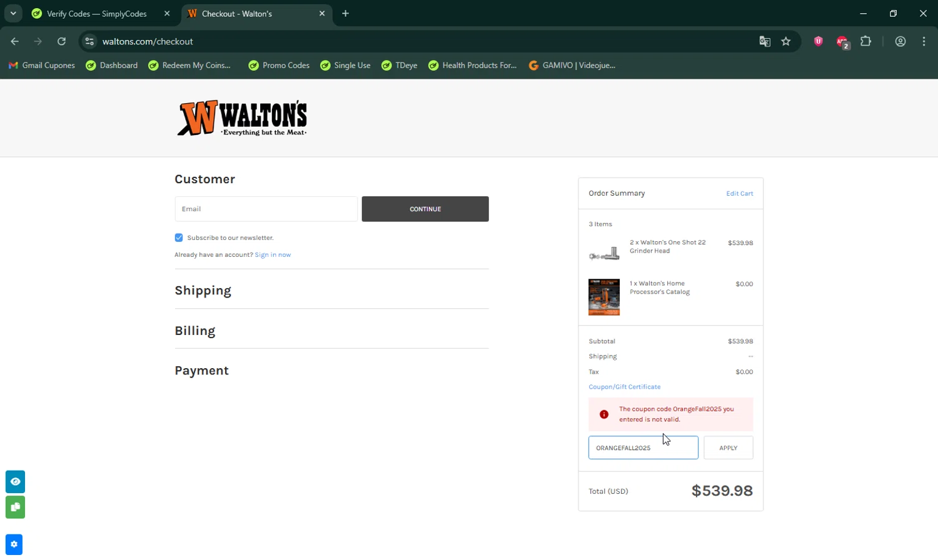Click the translate page icon
The width and height of the screenshot is (938, 560).
coord(765,41)
